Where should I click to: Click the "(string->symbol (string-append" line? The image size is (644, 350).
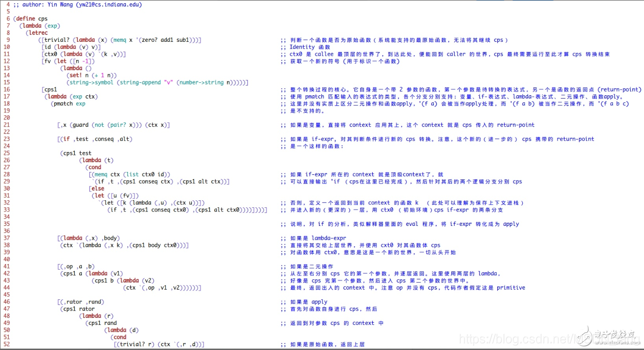coord(157,82)
